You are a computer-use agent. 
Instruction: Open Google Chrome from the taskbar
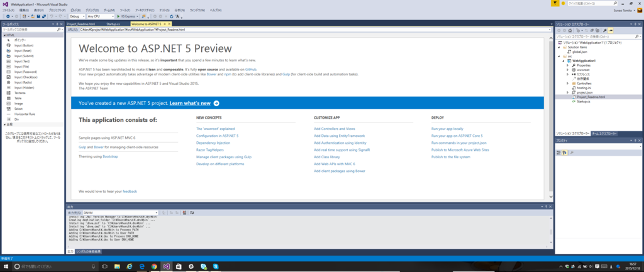154,266
